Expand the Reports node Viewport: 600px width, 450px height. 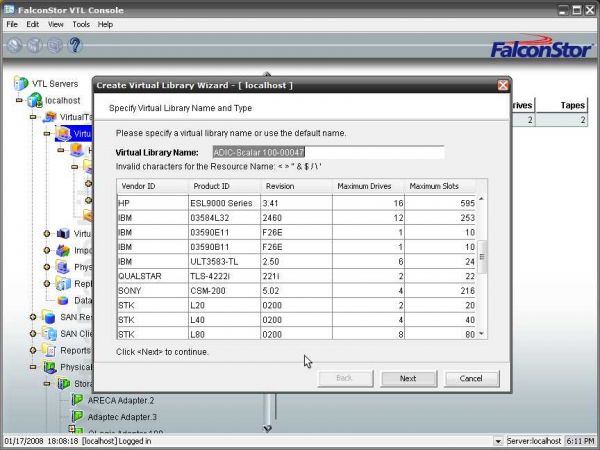(x=33, y=350)
